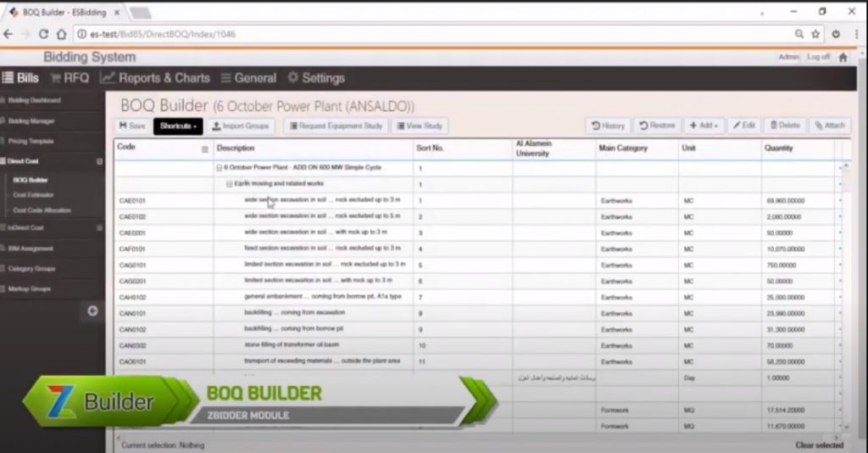
Task: Open the Code column menu icon
Action: click(205, 149)
